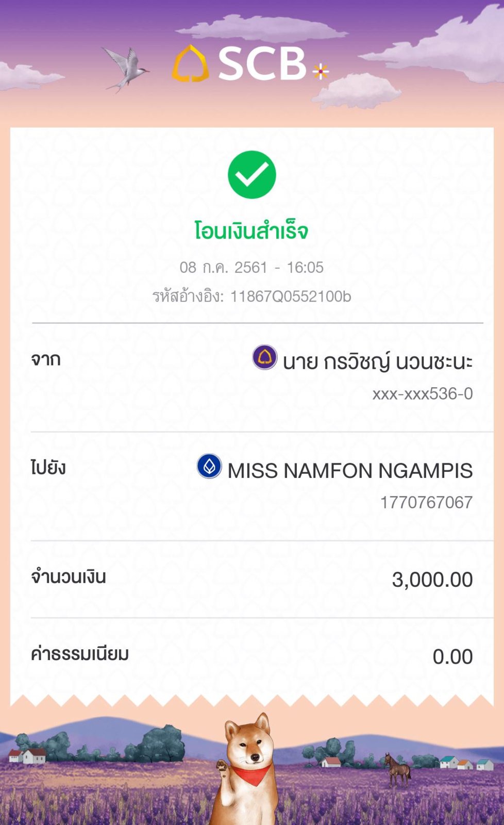Click recipient account number 1770767067

(426, 502)
